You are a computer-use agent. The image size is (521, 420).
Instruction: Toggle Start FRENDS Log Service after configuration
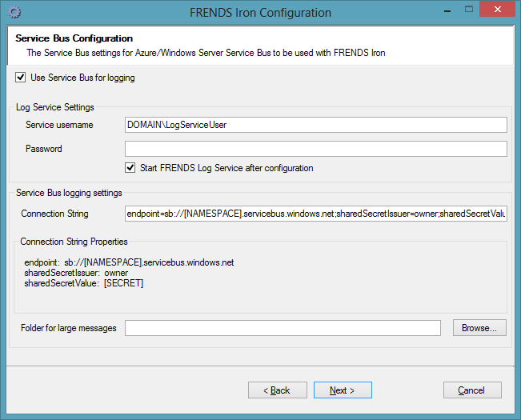coord(130,168)
